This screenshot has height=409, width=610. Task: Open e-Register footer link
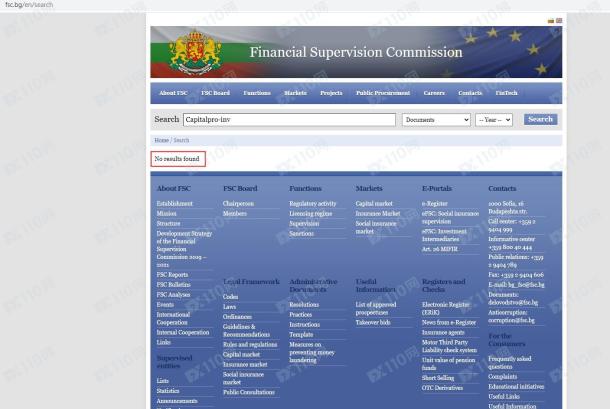[x=435, y=204]
